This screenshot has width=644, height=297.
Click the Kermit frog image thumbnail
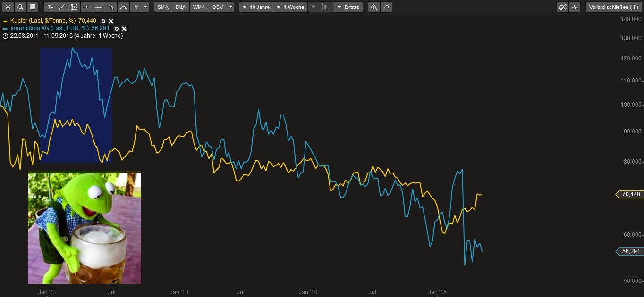click(85, 228)
